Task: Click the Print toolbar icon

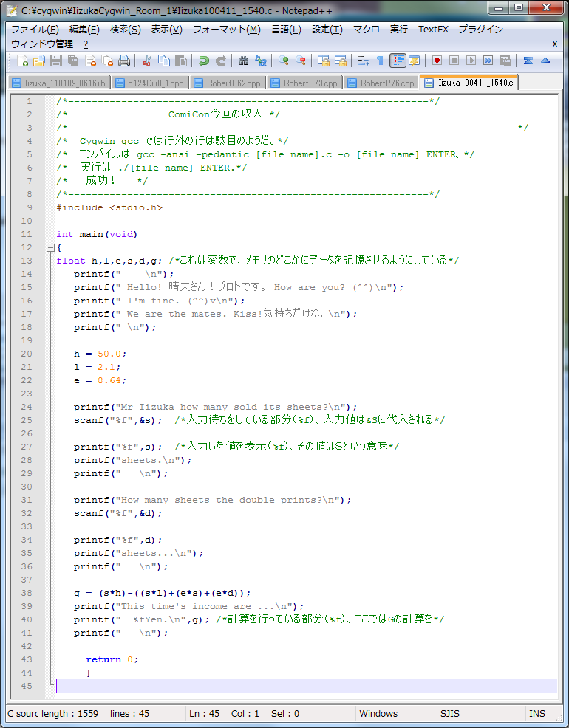Action: pyautogui.click(x=124, y=61)
